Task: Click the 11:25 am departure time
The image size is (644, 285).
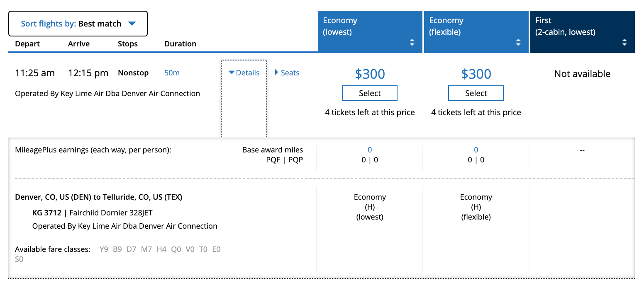Action: [35, 73]
